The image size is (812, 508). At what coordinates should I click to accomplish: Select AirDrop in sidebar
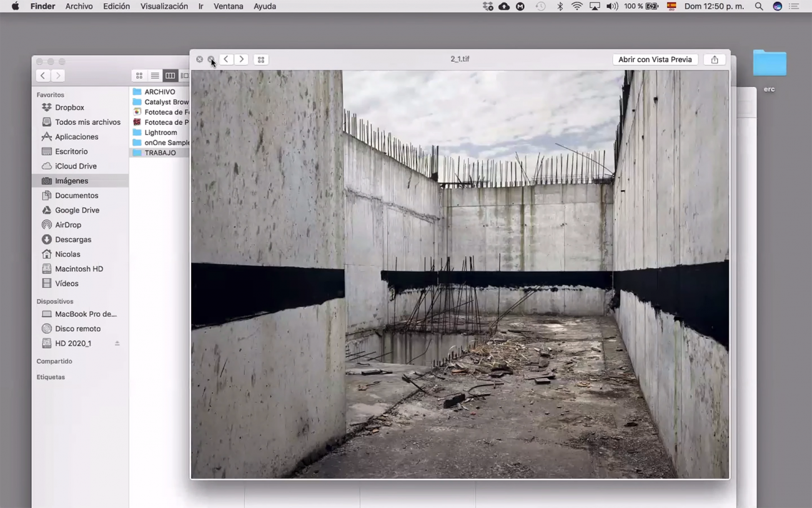coord(80,225)
